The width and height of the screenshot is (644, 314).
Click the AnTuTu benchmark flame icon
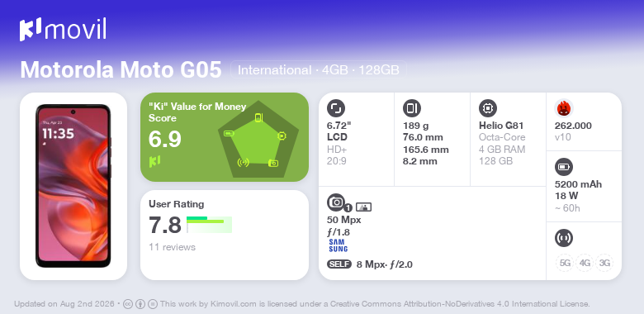point(564,108)
